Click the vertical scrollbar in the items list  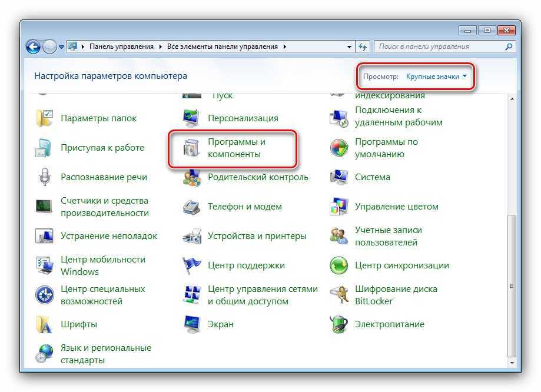coord(512,283)
